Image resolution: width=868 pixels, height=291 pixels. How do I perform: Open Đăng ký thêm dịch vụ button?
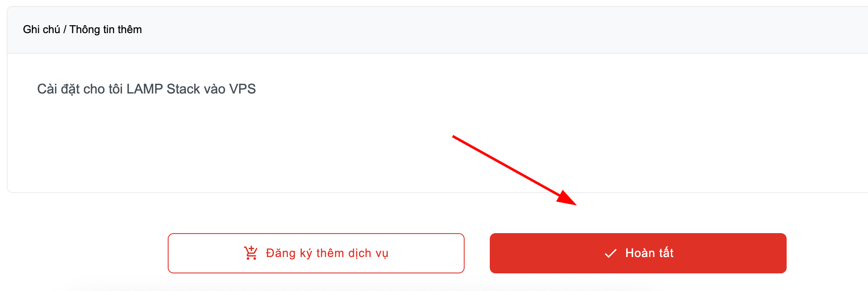coord(316,253)
